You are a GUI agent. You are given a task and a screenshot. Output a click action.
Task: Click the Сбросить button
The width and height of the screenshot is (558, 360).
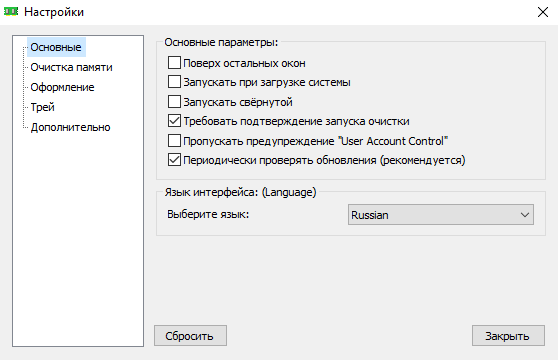click(x=190, y=335)
